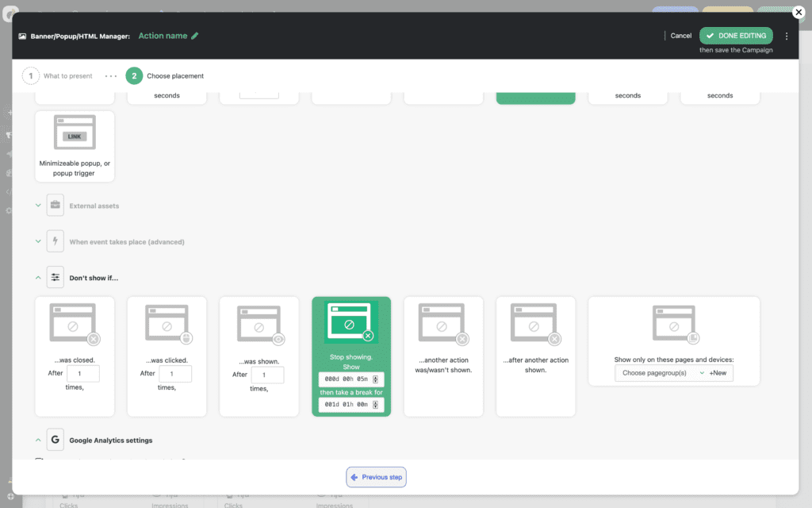Click the pencil icon to edit Action name
Image resolution: width=812 pixels, height=508 pixels.
point(195,36)
